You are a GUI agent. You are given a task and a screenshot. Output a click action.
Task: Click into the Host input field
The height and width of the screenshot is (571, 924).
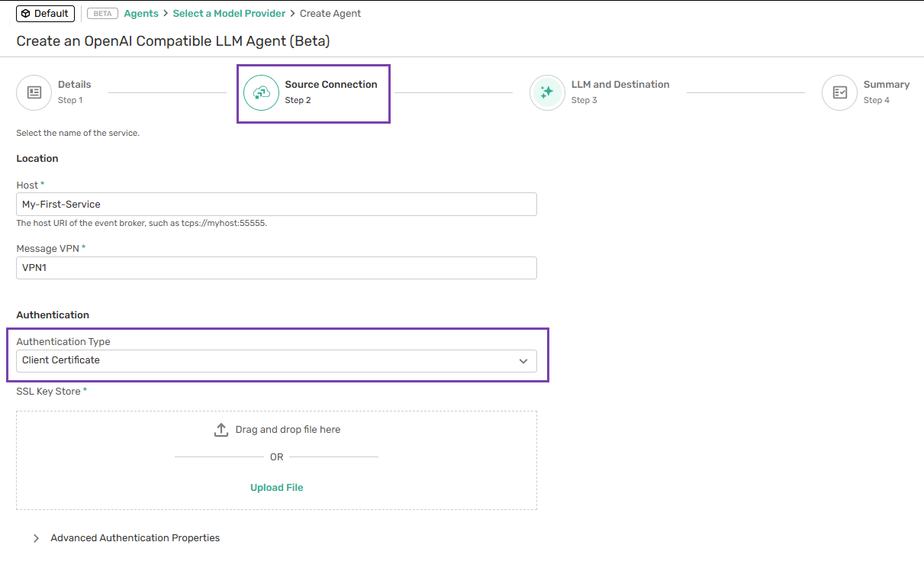click(x=275, y=205)
